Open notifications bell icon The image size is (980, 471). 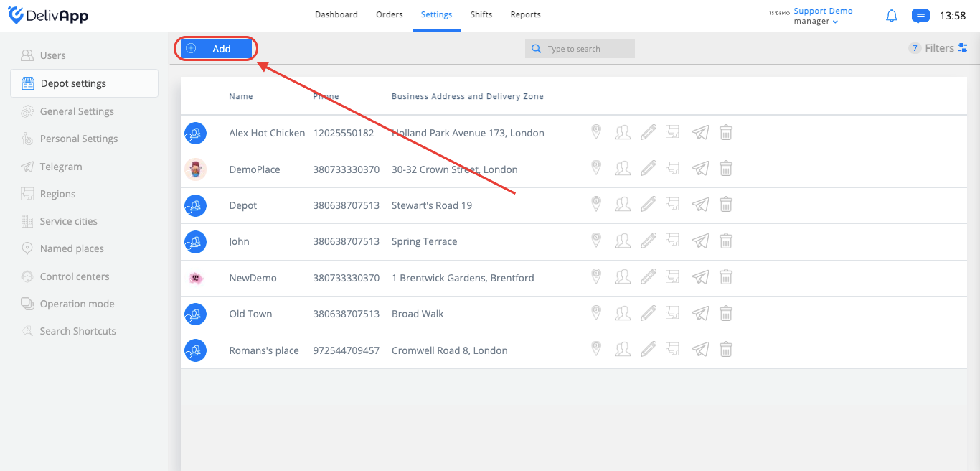coord(892,16)
